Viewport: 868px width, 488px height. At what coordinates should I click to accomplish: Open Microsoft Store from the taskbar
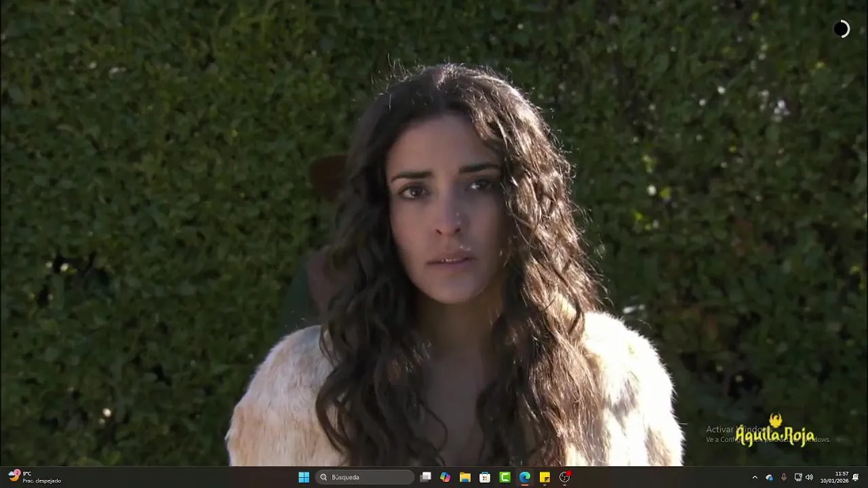[x=485, y=477]
